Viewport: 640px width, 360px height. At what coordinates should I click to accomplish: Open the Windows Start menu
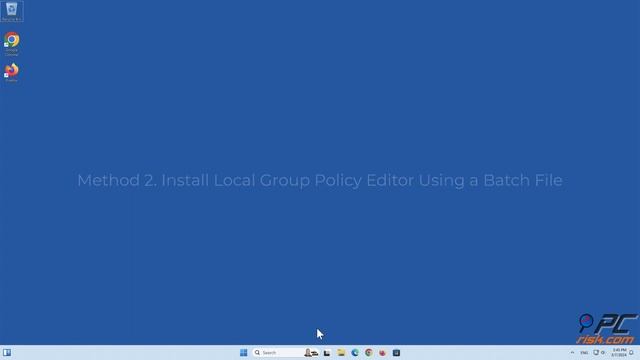[244, 353]
